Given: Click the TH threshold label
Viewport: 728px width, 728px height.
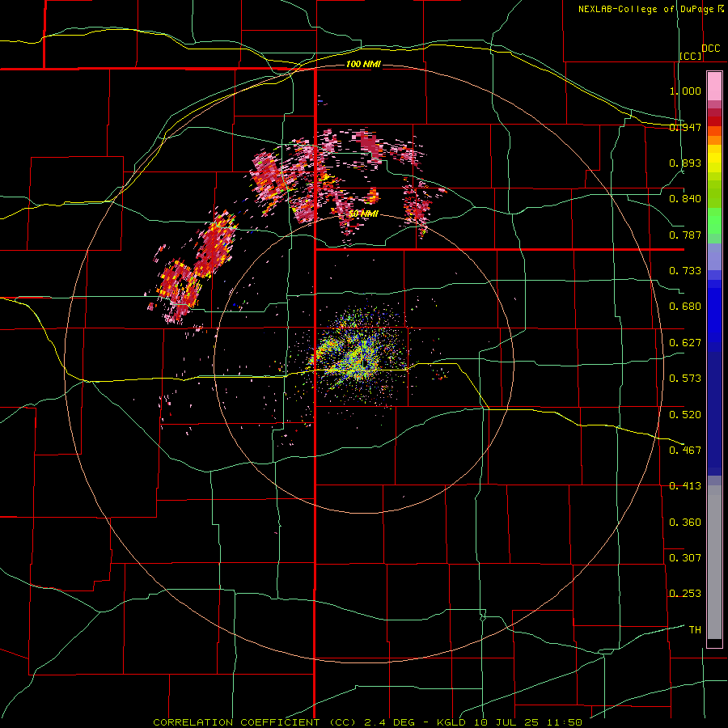Looking at the screenshot, I should pyautogui.click(x=695, y=629).
